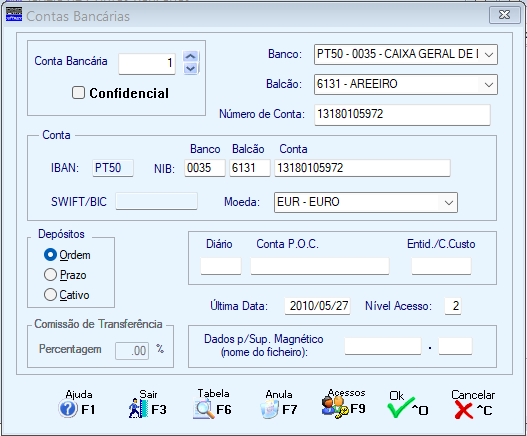
Task: Decrease Conta Bancária with down arrow
Action: click(x=191, y=68)
